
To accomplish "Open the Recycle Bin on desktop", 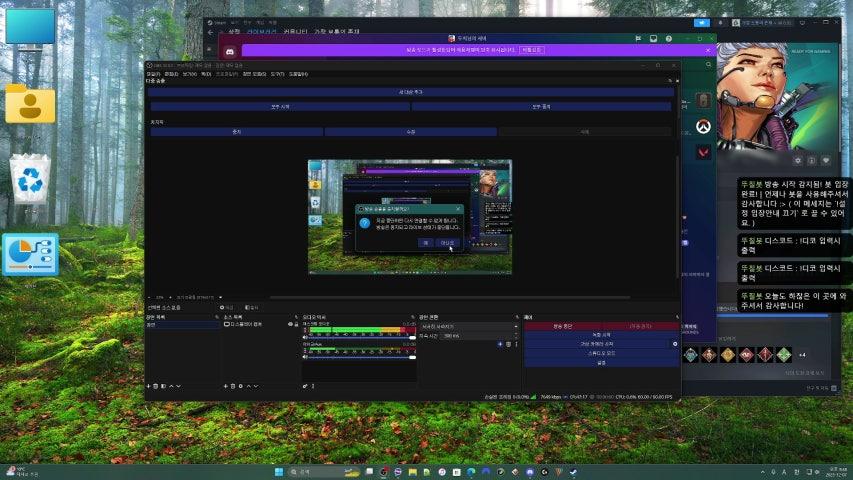I will 30,181.
